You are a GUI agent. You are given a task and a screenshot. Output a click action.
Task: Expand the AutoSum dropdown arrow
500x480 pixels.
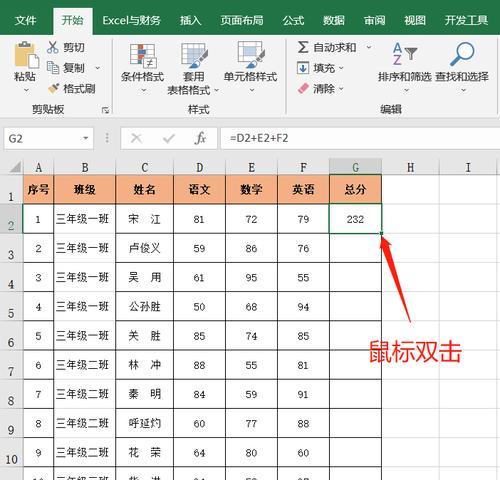point(369,47)
